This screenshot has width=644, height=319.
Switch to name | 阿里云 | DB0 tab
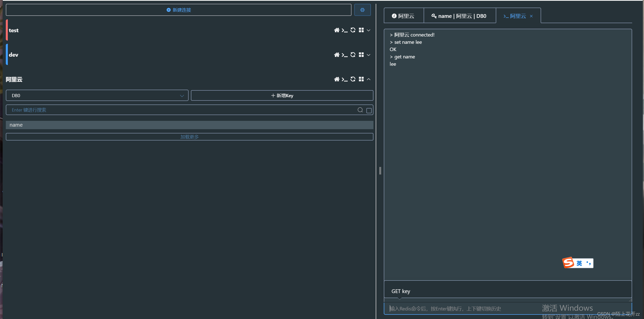[x=460, y=16]
